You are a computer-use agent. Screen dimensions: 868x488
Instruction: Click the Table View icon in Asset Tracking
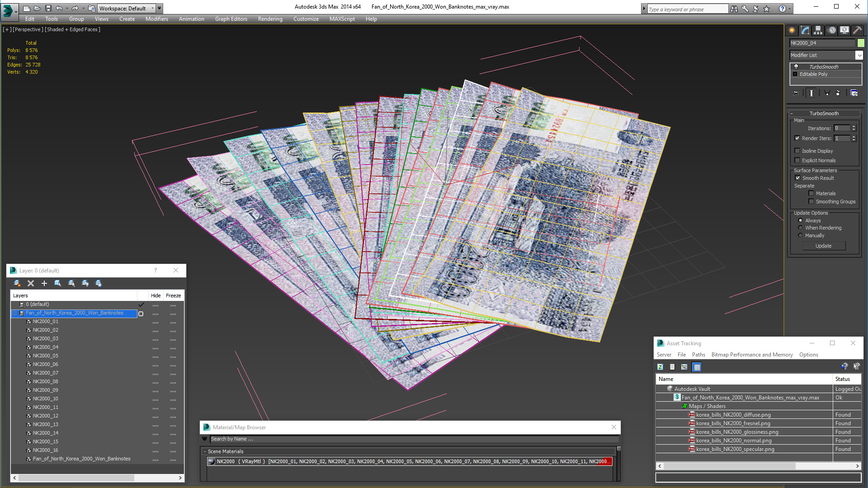[x=697, y=367]
